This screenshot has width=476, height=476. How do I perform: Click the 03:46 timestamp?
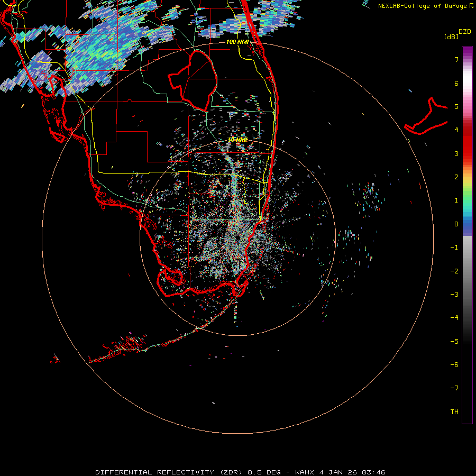tap(374, 472)
